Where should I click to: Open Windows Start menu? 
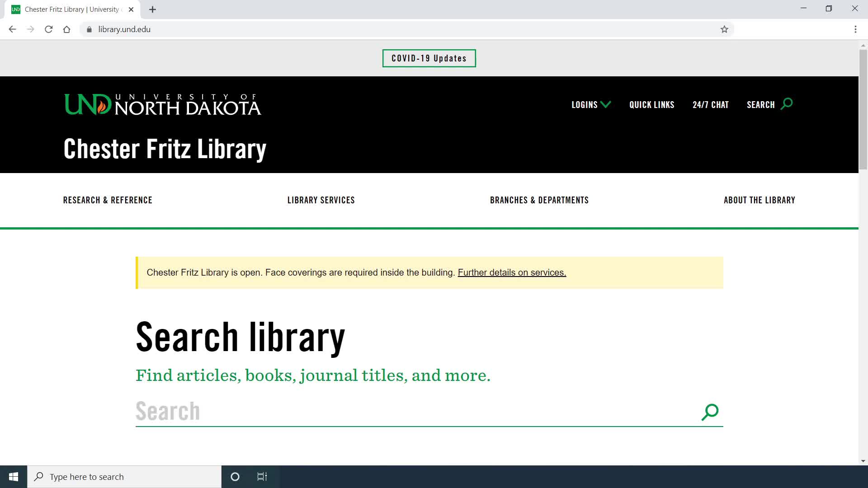14,477
